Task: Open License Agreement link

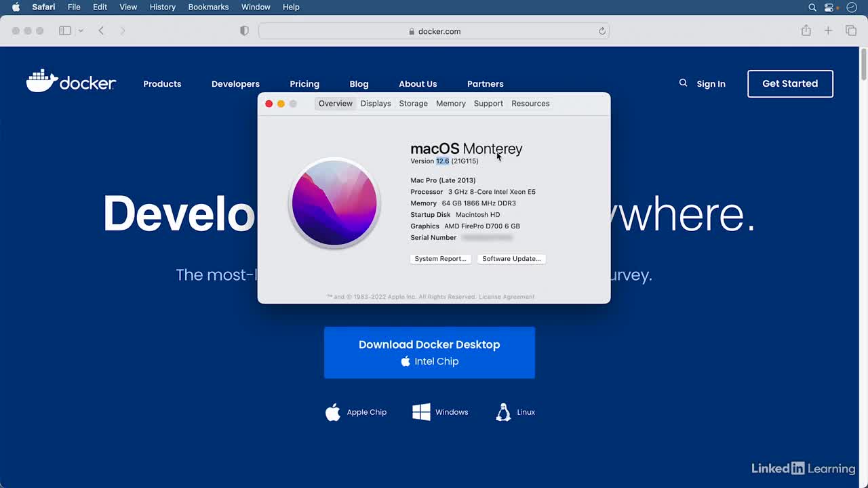Action: 507,297
